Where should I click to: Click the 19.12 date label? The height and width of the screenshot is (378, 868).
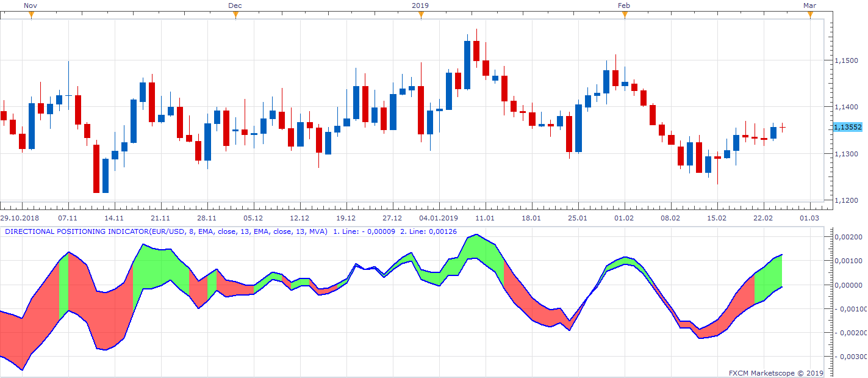(346, 218)
